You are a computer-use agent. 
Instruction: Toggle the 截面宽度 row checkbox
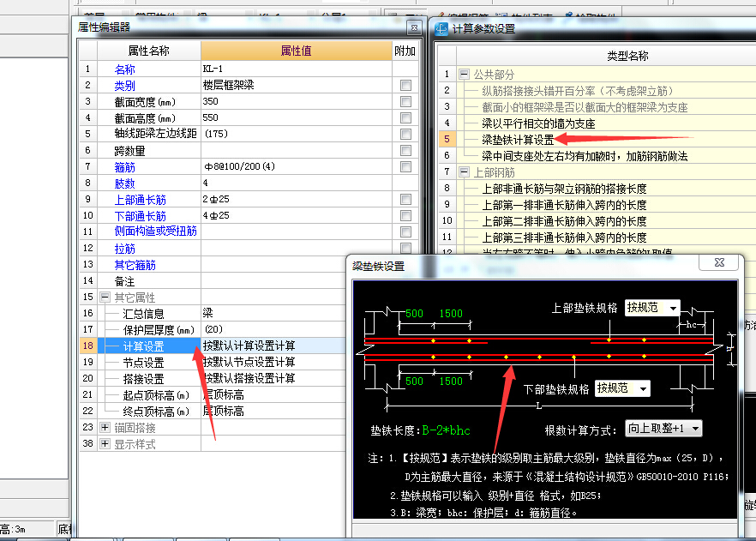click(405, 102)
